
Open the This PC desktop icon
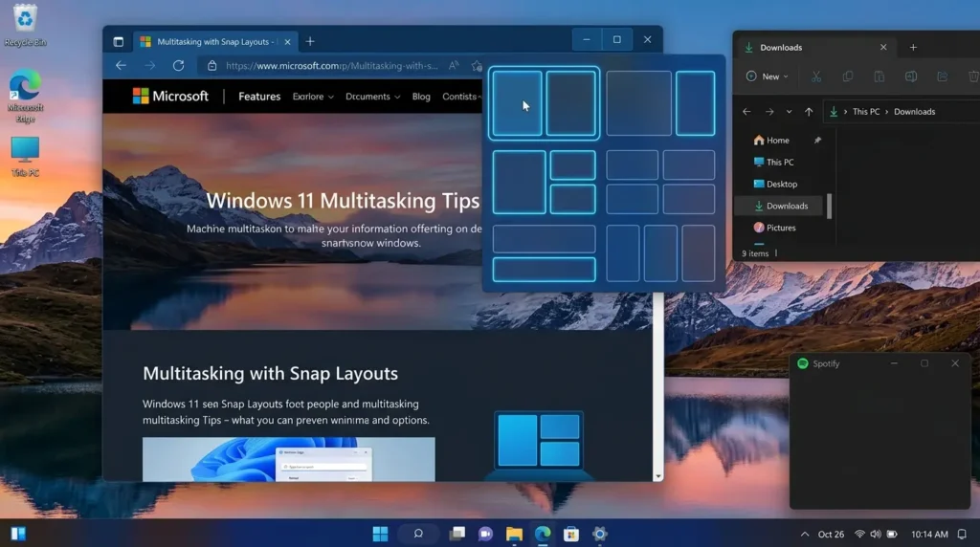click(x=25, y=156)
